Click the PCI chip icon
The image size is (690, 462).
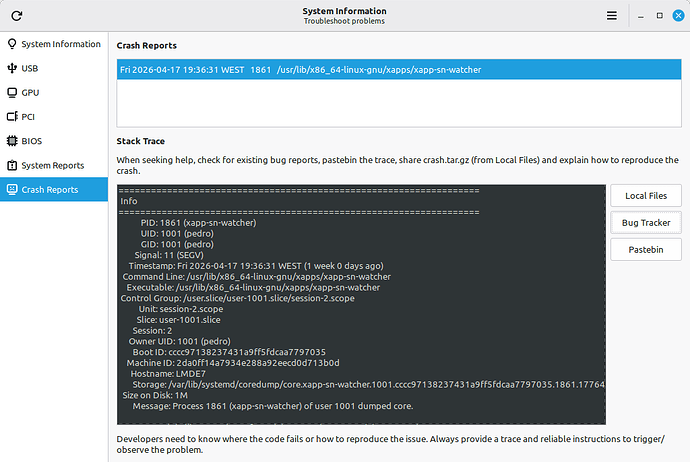pyautogui.click(x=12, y=116)
